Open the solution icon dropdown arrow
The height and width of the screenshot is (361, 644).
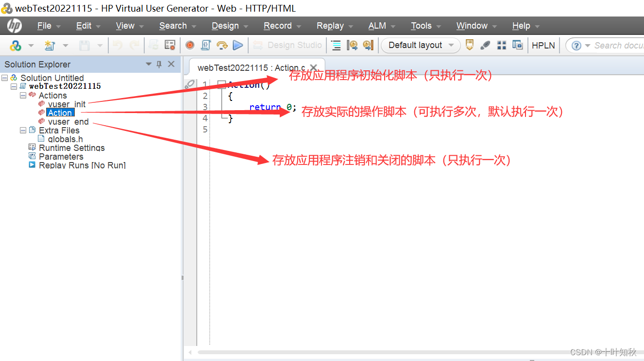(31, 46)
